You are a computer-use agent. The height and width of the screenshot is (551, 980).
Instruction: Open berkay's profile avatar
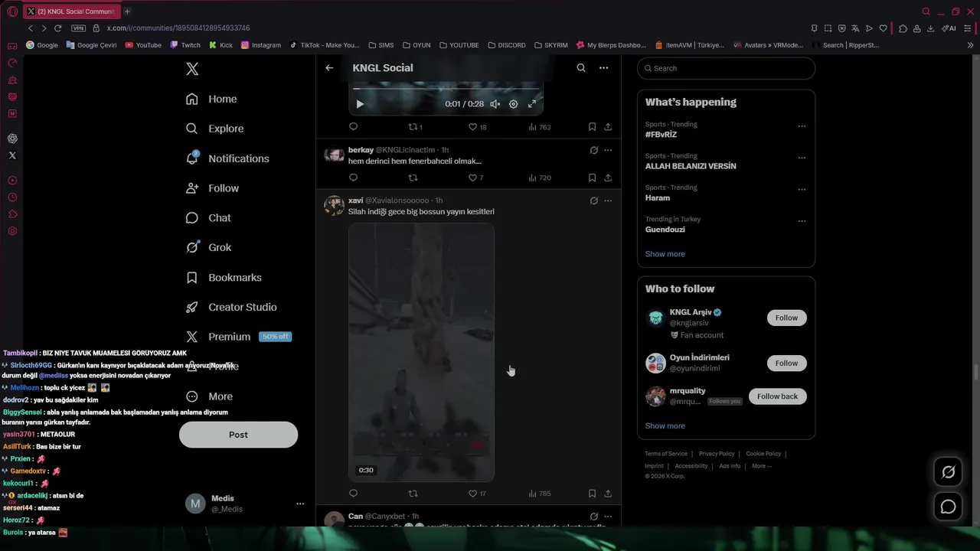tap(334, 155)
